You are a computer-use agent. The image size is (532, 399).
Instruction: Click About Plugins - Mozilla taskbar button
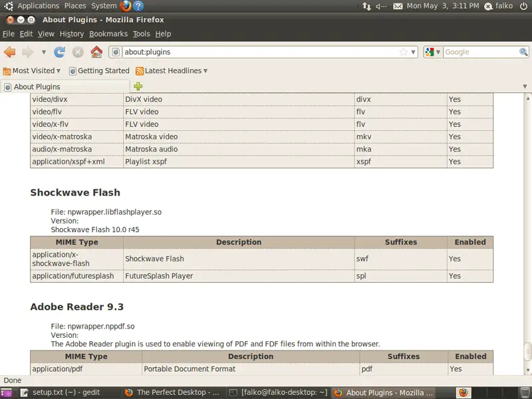(x=384, y=393)
